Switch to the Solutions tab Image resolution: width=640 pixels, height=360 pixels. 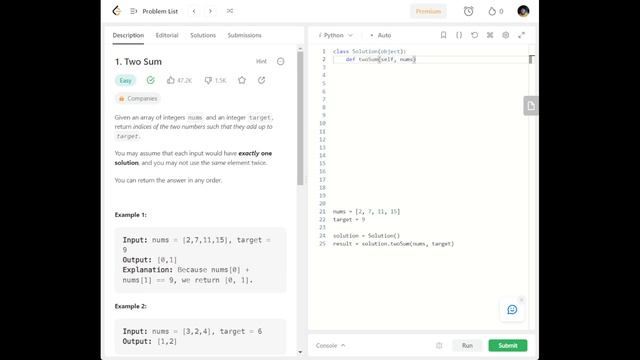pyautogui.click(x=203, y=36)
